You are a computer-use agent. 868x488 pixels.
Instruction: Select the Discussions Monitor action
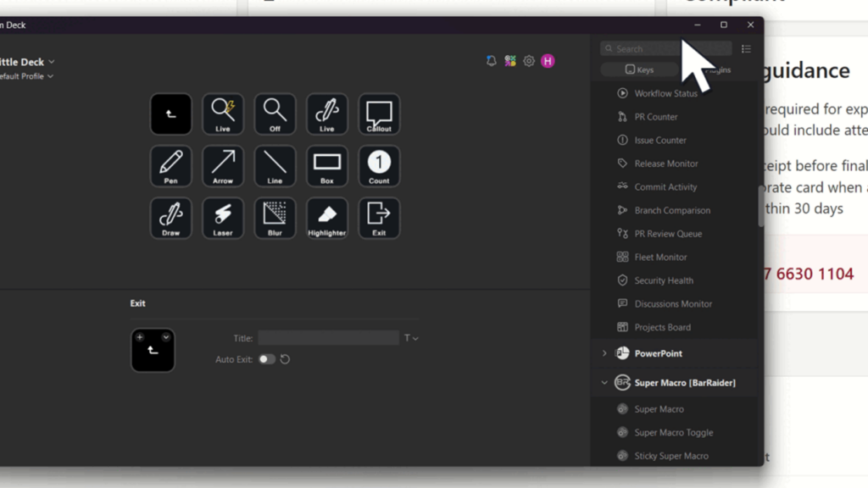(x=674, y=304)
